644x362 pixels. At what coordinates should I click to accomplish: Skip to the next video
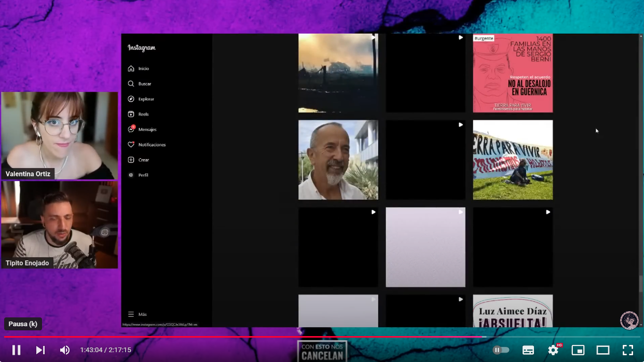click(40, 350)
